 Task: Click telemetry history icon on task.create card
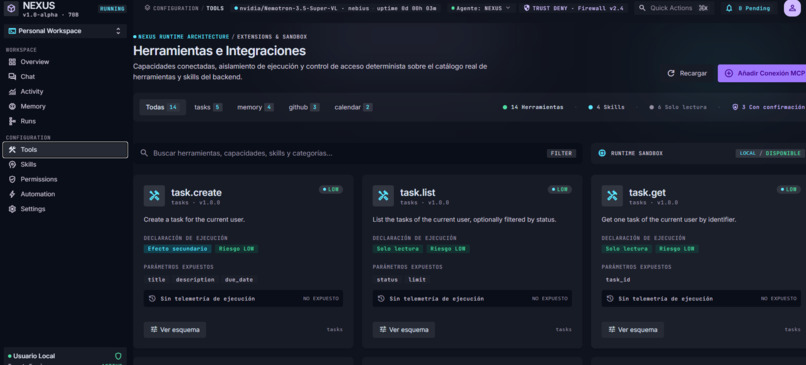152,299
